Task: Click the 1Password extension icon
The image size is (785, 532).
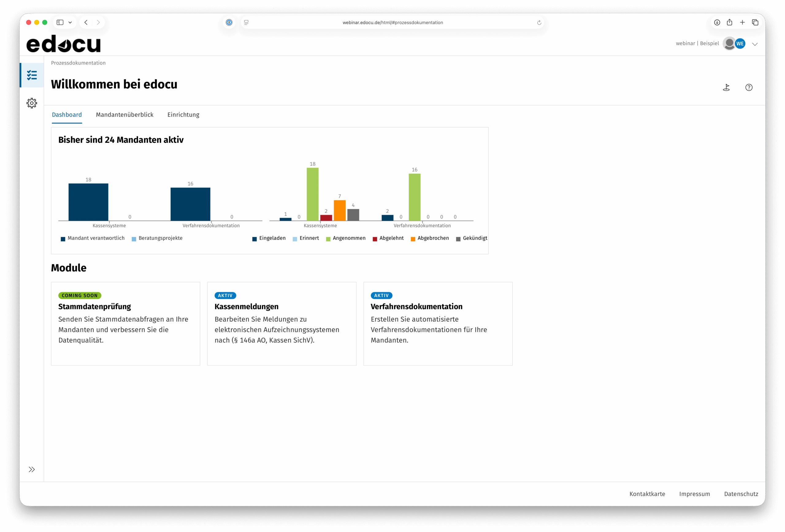Action: pyautogui.click(x=229, y=22)
